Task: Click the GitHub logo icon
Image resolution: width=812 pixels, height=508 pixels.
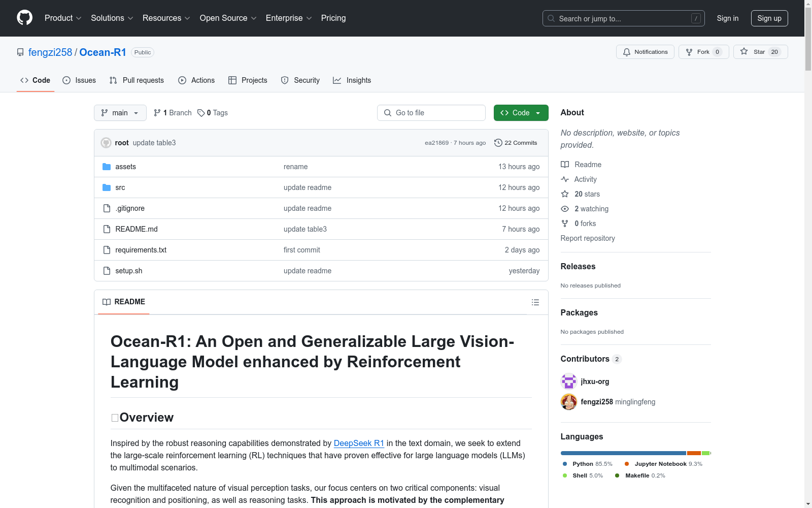Action: click(x=24, y=18)
